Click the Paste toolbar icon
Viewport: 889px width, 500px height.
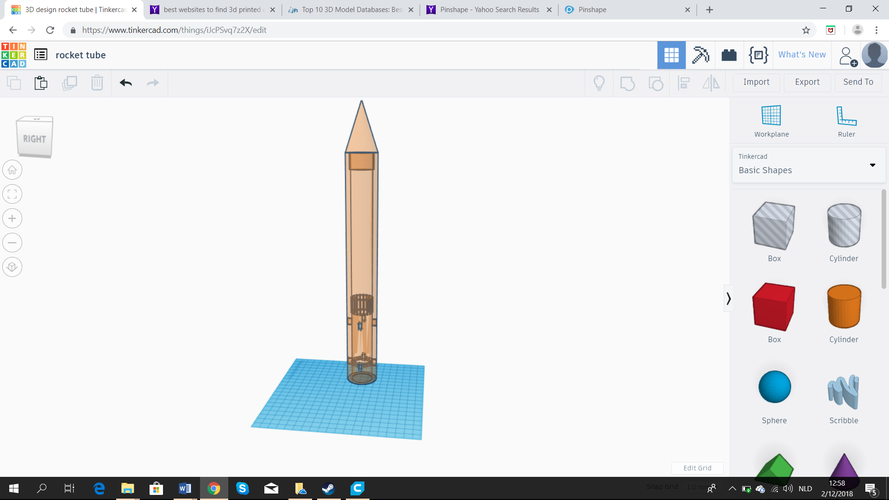click(41, 83)
